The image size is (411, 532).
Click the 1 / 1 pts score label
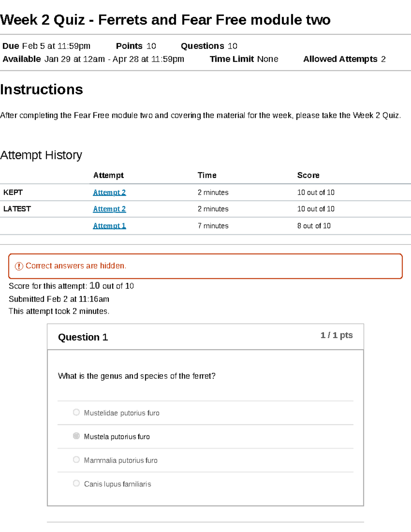[336, 335]
